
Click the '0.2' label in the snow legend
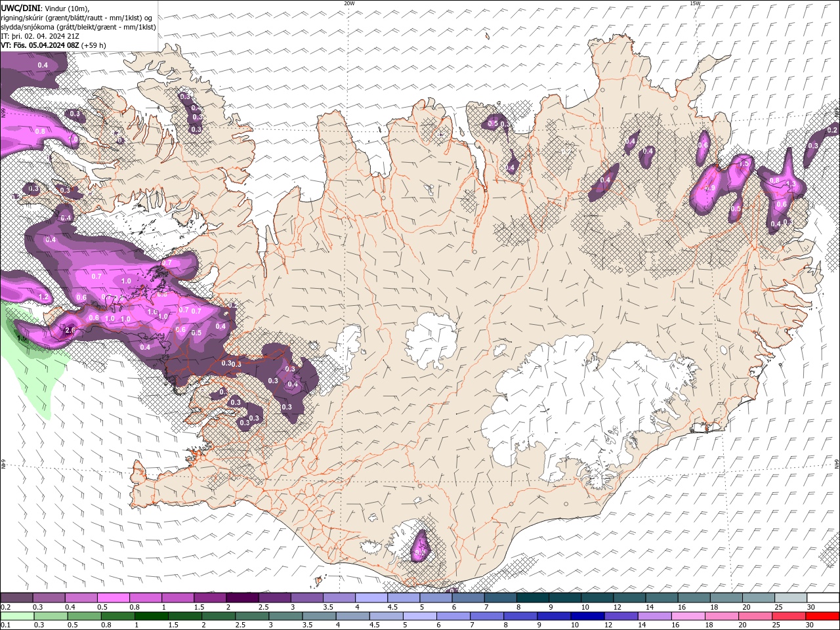point(6,607)
